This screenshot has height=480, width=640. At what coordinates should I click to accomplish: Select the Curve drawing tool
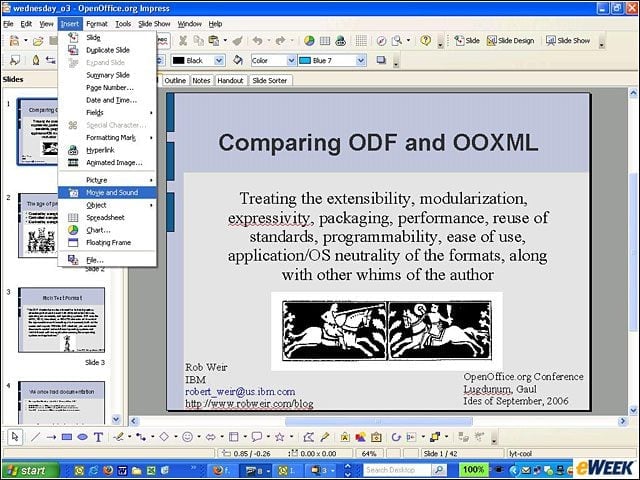tap(119, 437)
